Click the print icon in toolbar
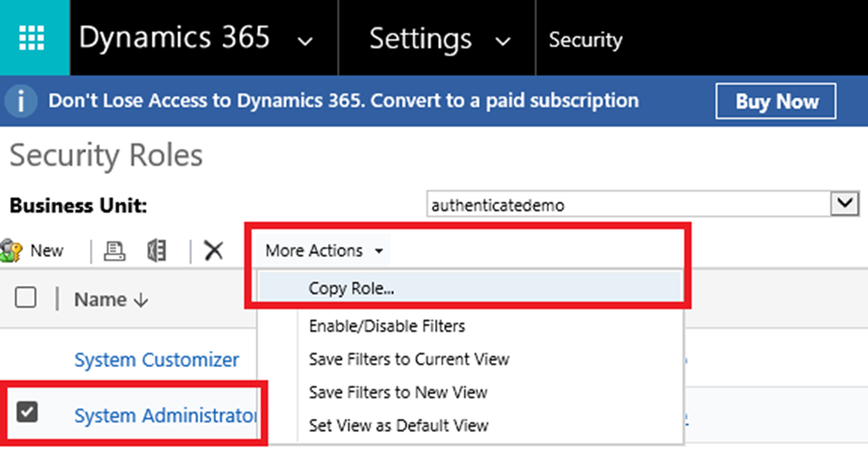The image size is (868, 457). [114, 251]
